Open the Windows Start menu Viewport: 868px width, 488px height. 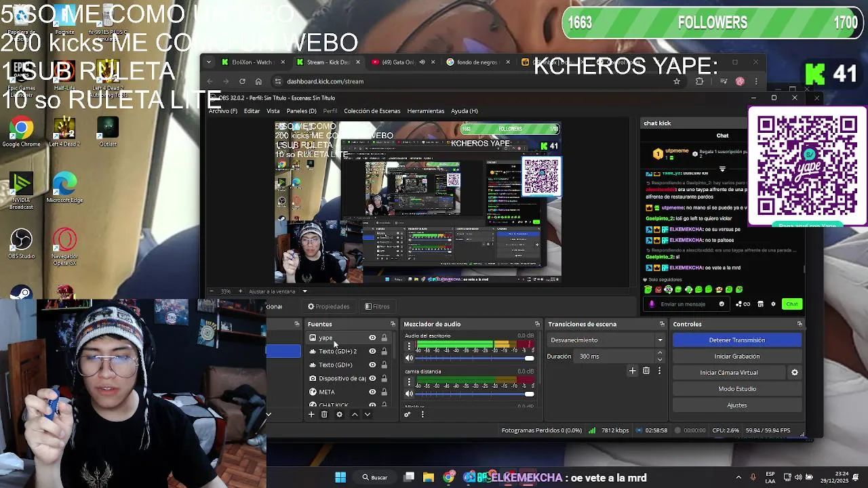[340, 477]
